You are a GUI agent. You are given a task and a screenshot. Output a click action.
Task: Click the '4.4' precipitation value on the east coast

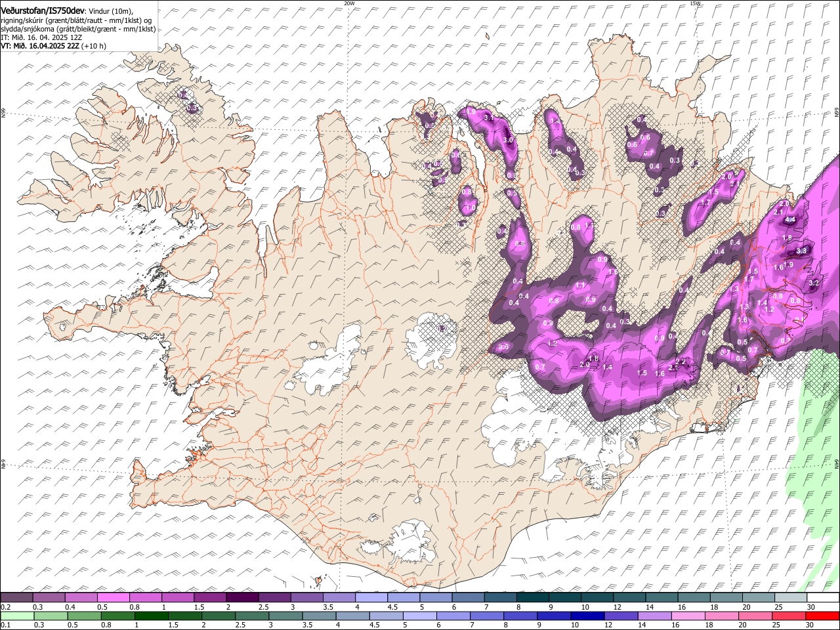pos(790,220)
